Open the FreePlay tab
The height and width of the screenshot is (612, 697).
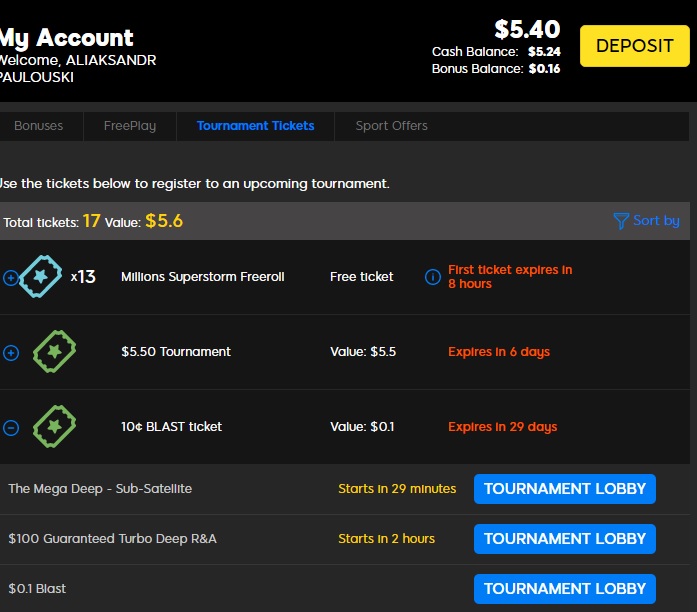(x=130, y=126)
